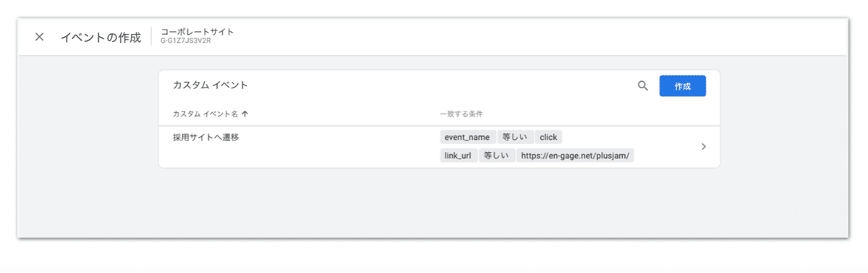Image resolution: width=868 pixels, height=273 pixels.
Task: Sort by カスタム イベント名 column header
Action: [x=205, y=114]
